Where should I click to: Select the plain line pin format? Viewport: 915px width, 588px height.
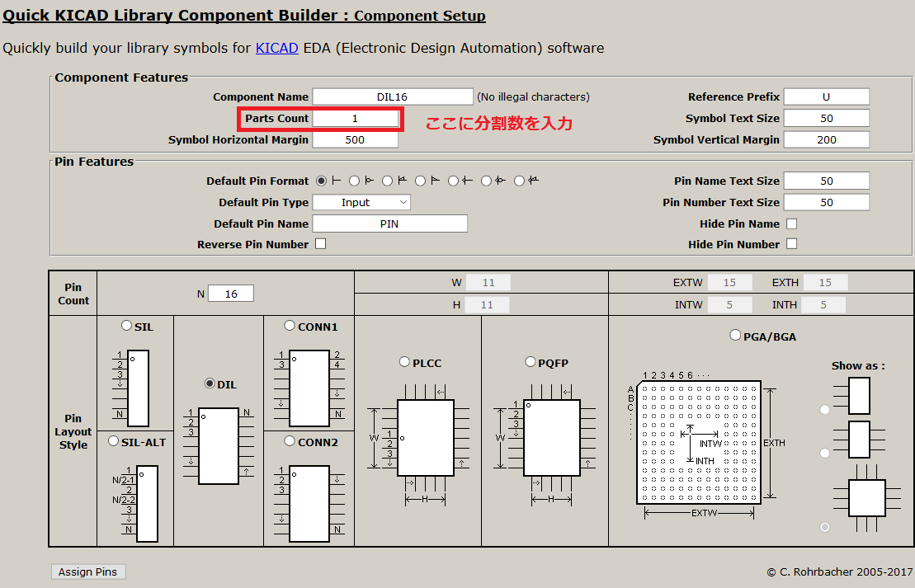click(321, 181)
